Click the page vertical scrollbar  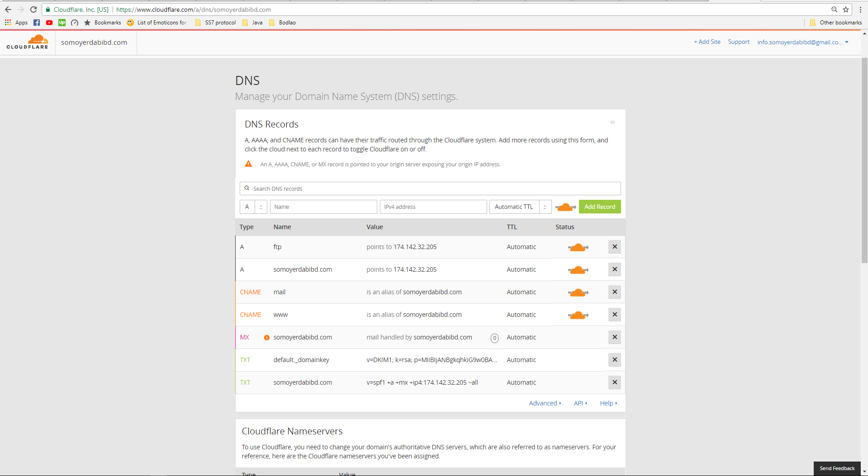coord(864,160)
